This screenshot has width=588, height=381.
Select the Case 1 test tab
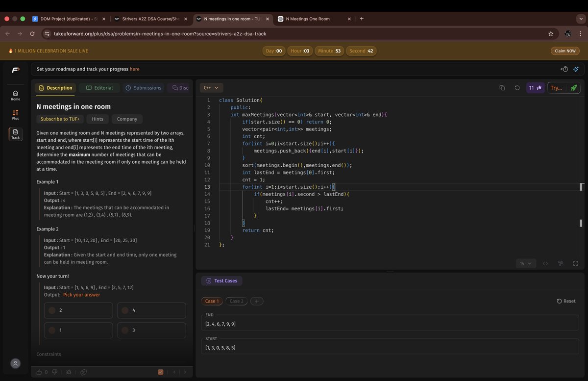[212, 301]
